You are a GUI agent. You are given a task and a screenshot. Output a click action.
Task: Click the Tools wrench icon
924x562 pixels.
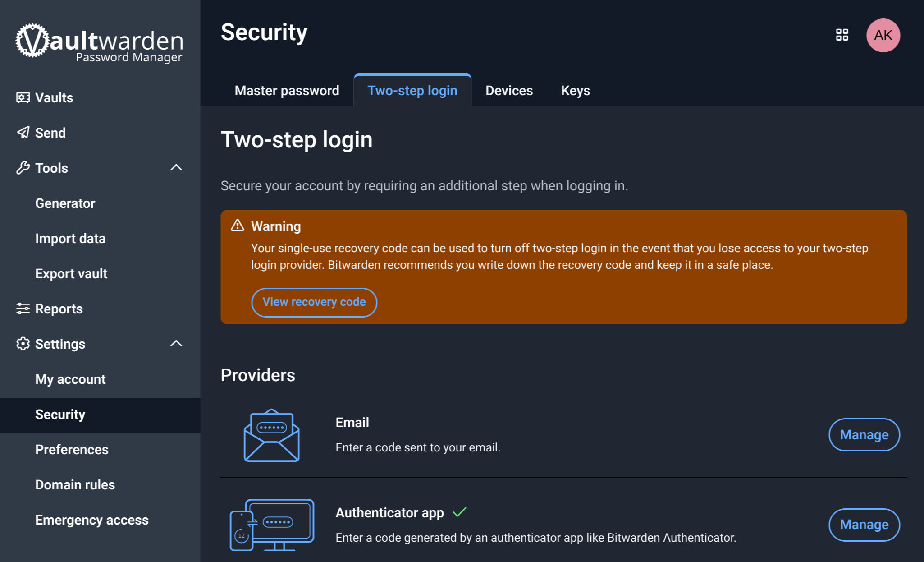[23, 168]
